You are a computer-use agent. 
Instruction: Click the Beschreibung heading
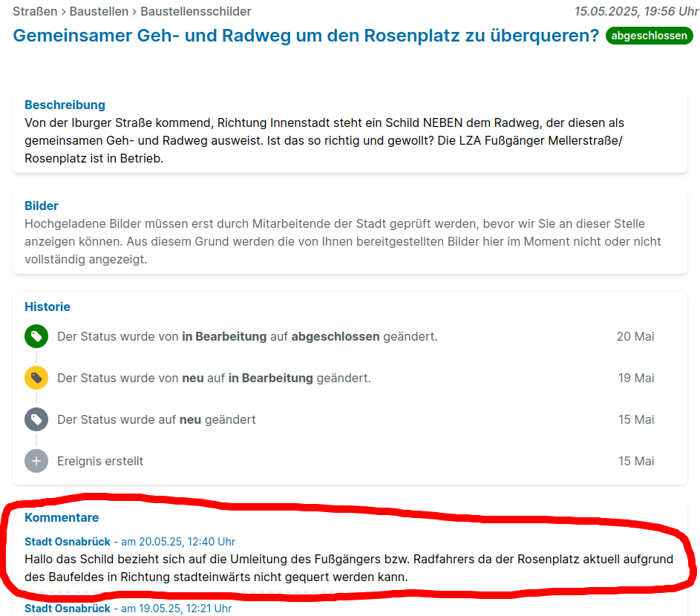[65, 105]
